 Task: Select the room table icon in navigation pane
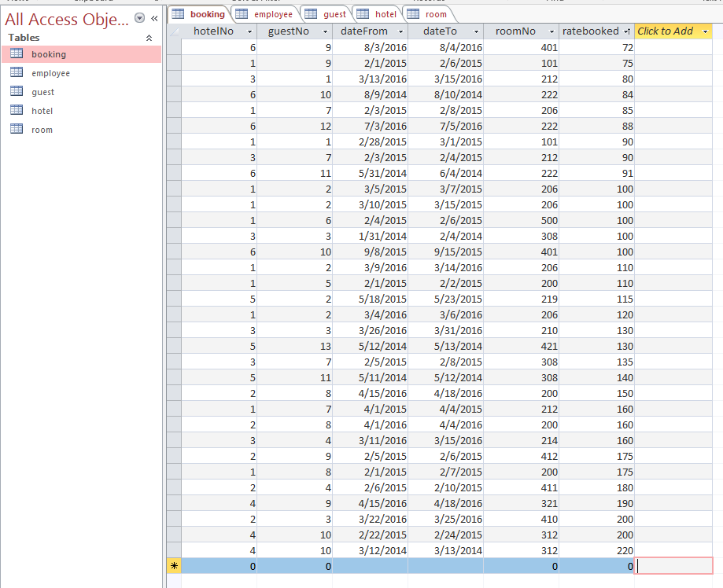[x=16, y=129]
